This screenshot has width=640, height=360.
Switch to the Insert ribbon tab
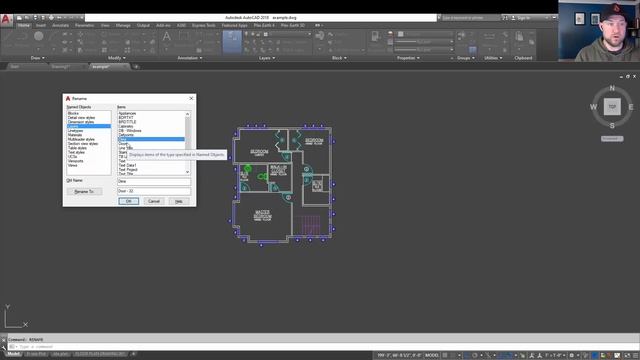pos(41,25)
